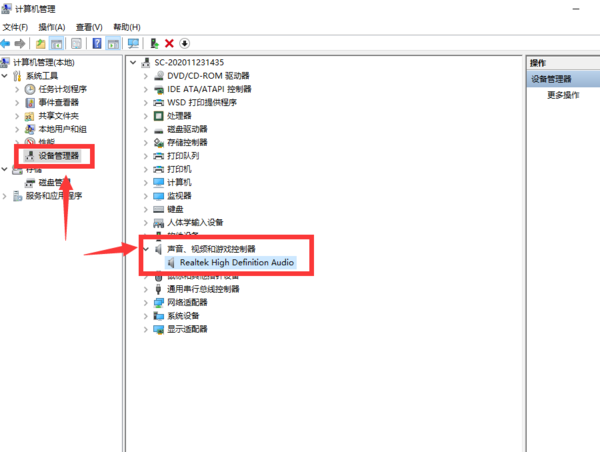
Task: Open the 文件(F) menu
Action: [15, 27]
